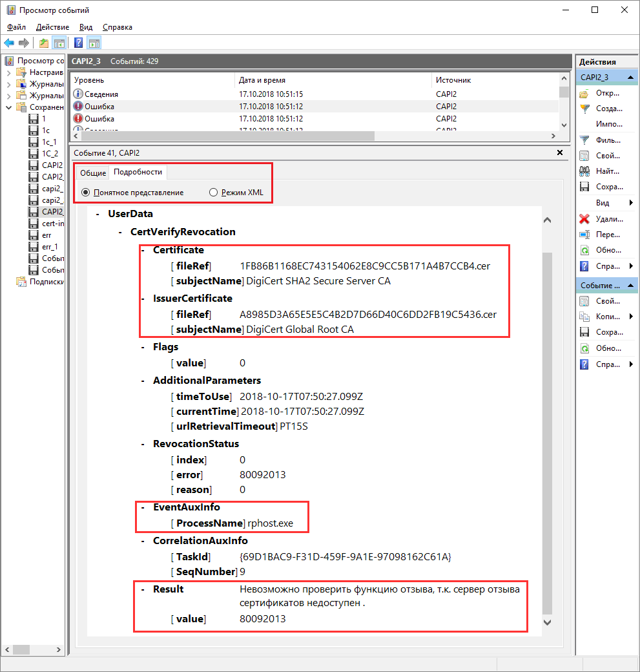Close the event 41 details pane
This screenshot has height=672, width=640.
559,153
